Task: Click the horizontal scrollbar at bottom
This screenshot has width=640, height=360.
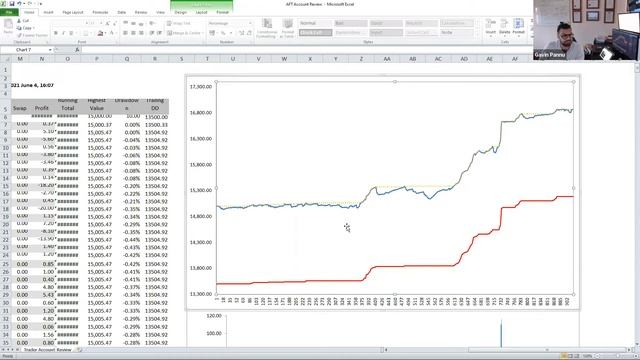Action: (x=508, y=350)
